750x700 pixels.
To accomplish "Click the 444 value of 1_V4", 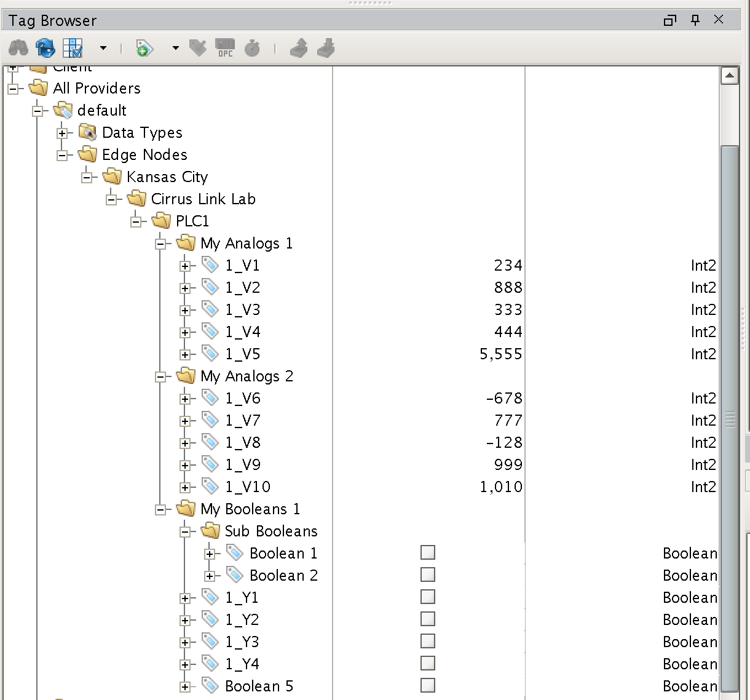I will point(508,332).
